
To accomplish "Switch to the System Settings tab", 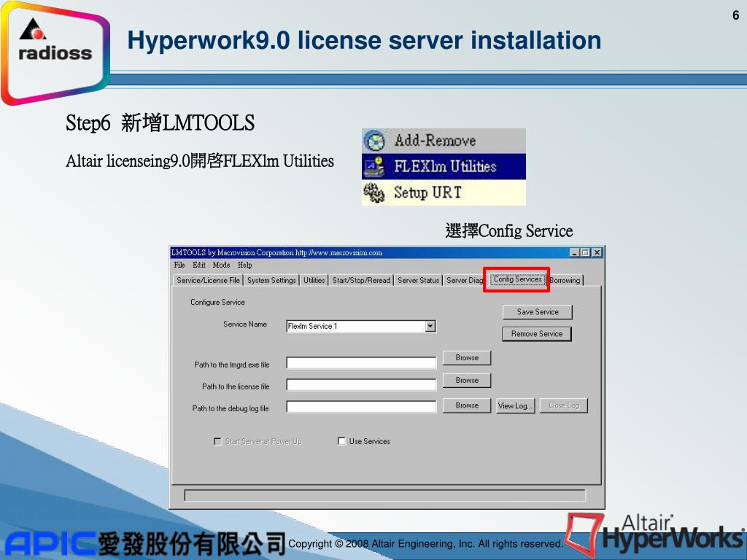I will pyautogui.click(x=271, y=281).
